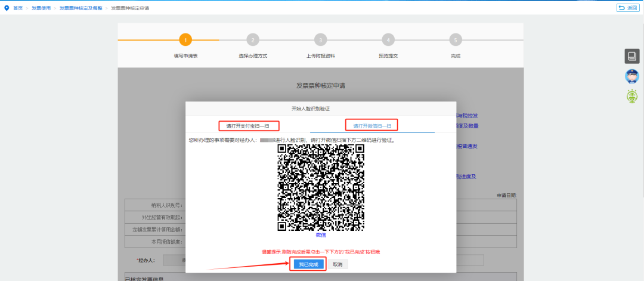
Task: Click 发票票种核定申请 breadcrumb text
Action: 130,8
